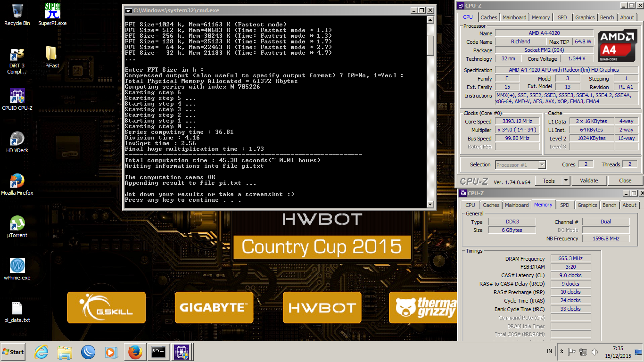
Task: Click the top CPU-Z window title icon
Action: (x=462, y=5)
